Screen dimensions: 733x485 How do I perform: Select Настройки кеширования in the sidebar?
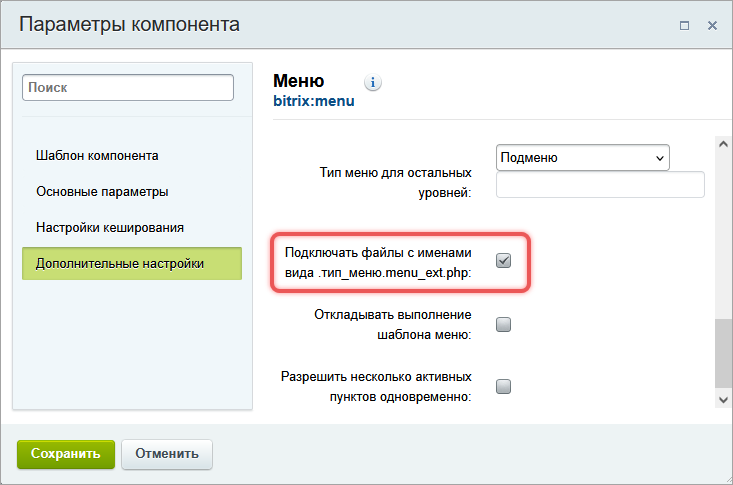pos(110,227)
